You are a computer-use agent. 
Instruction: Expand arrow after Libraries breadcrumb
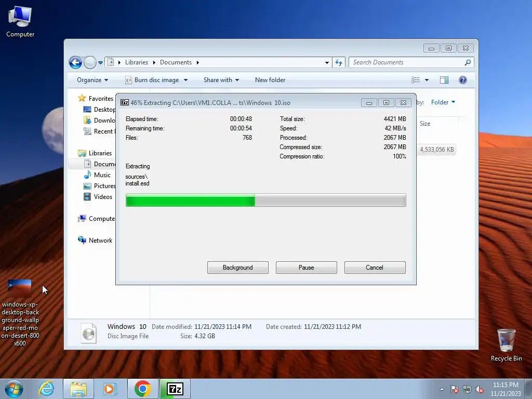154,62
